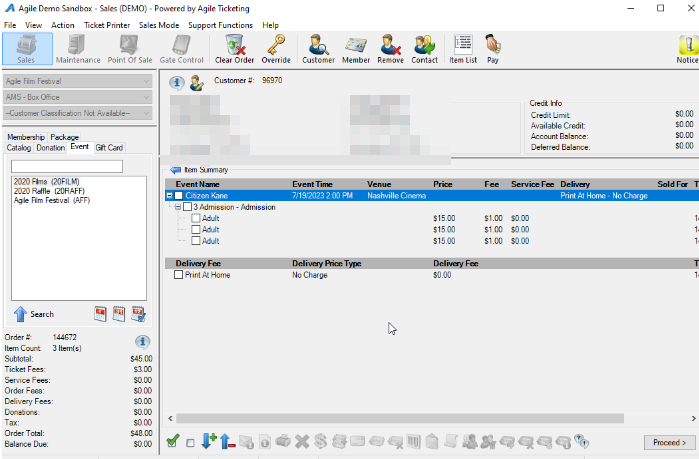699x459 pixels.
Task: Check the Print At Home delivery checkbox
Action: point(178,275)
